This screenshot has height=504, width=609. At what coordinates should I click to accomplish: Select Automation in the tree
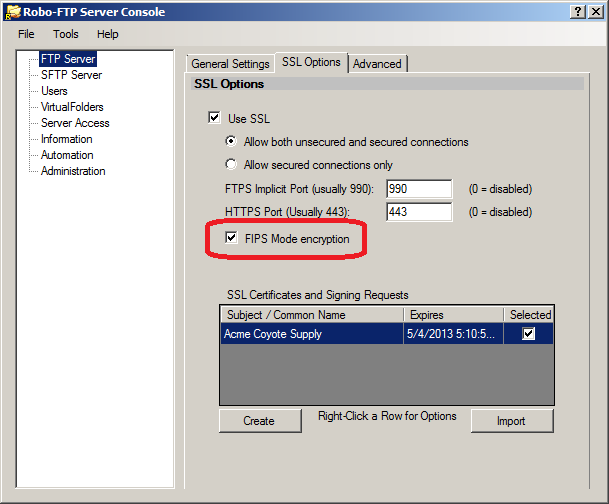tap(67, 155)
